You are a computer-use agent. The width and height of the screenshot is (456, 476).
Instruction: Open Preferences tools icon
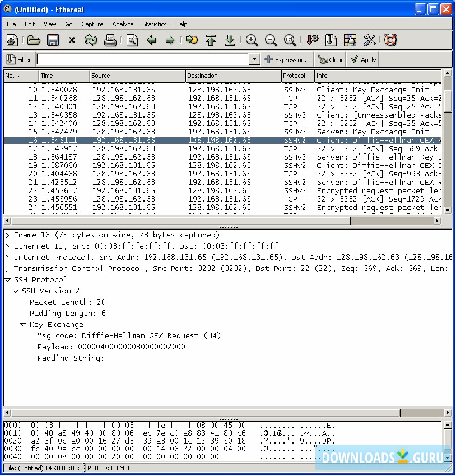click(370, 40)
